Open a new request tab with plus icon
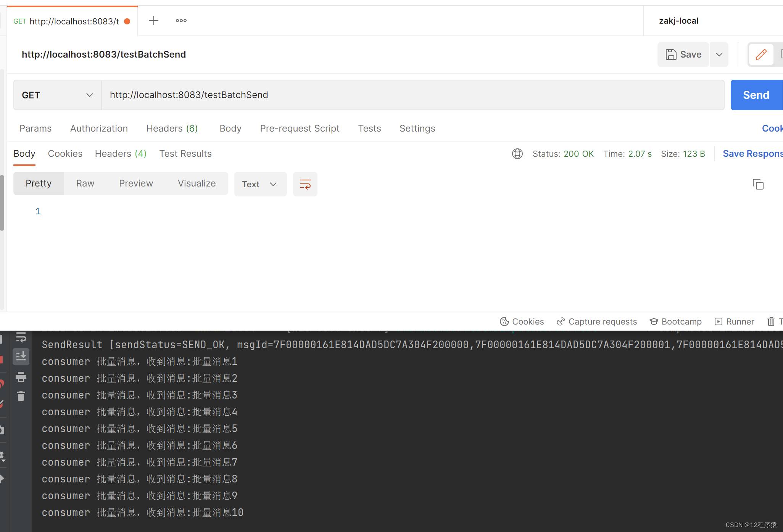Screen dimensions: 783x532 pos(153,21)
